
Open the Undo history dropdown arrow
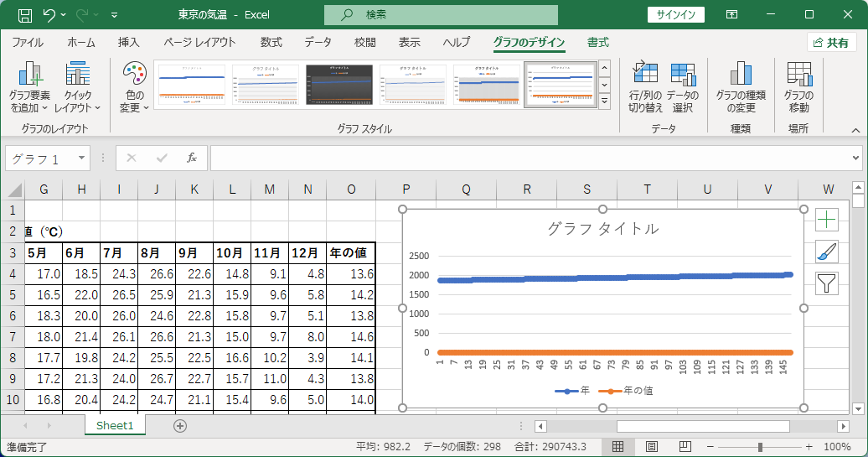point(63,15)
